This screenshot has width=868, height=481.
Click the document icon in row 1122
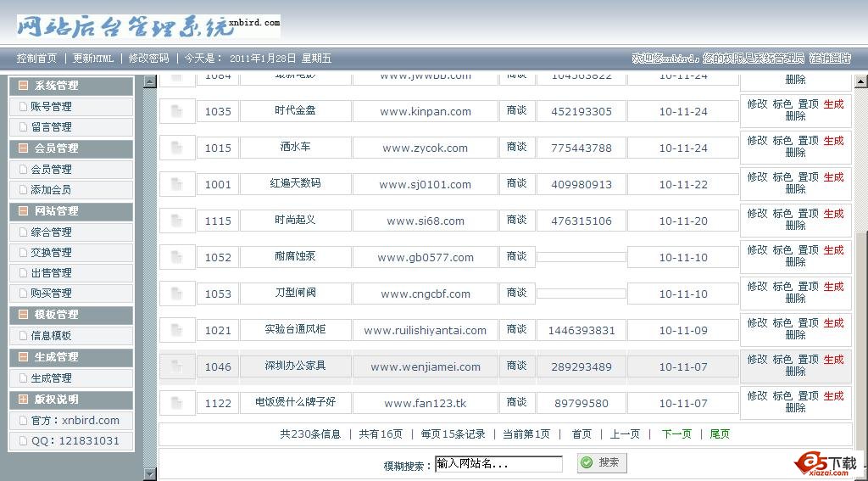(176, 403)
